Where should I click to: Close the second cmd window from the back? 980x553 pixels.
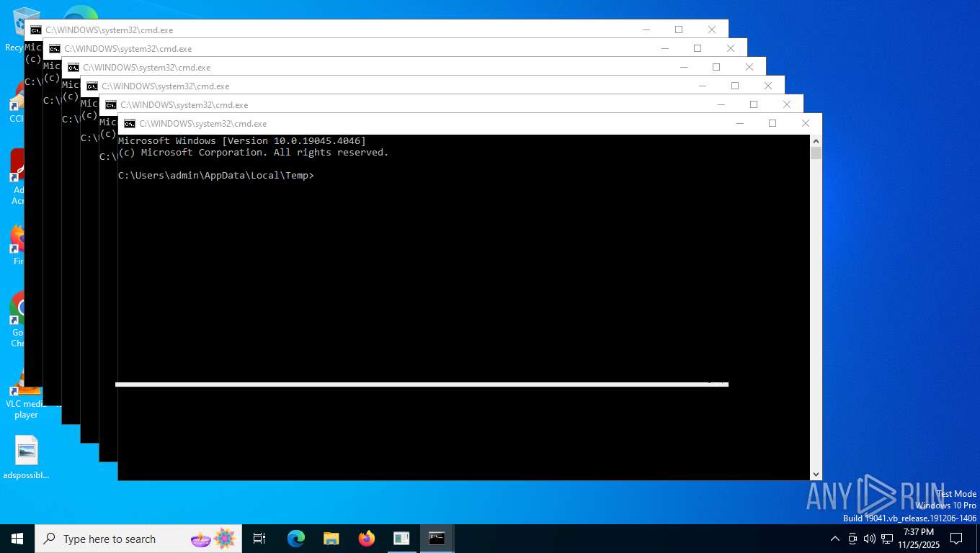point(731,49)
